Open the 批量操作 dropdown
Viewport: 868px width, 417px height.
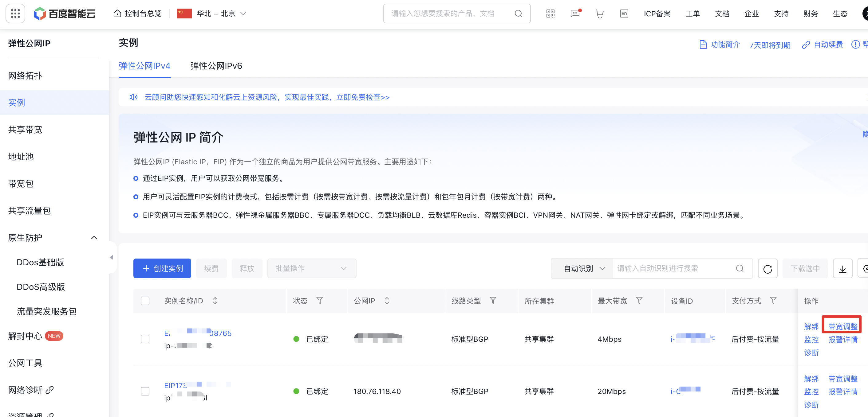tap(312, 269)
